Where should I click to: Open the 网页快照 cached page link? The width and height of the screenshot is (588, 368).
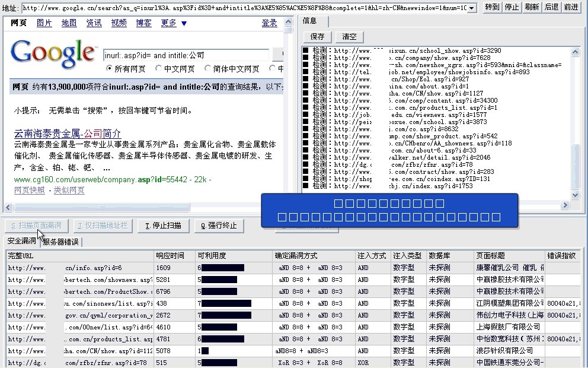click(x=29, y=190)
